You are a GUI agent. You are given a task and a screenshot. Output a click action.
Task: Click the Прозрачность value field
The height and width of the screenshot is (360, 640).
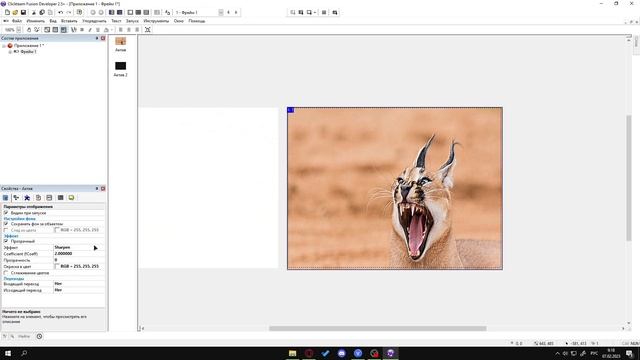coord(79,260)
